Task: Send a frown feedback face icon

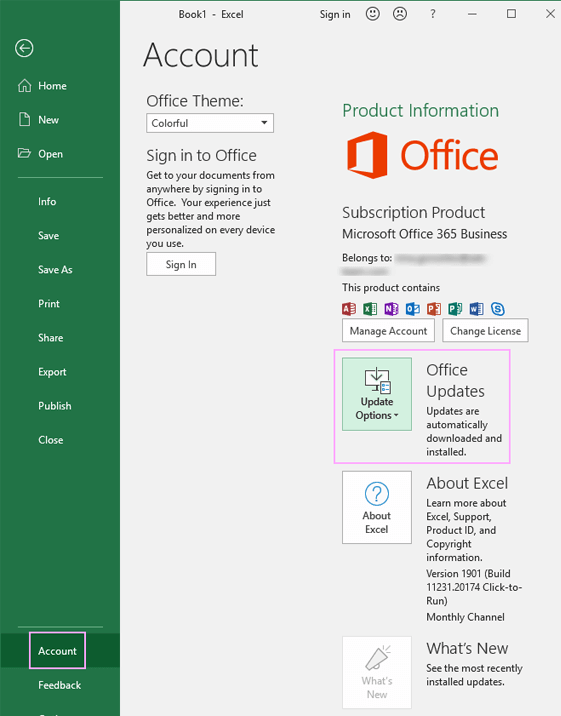Action: 400,14
